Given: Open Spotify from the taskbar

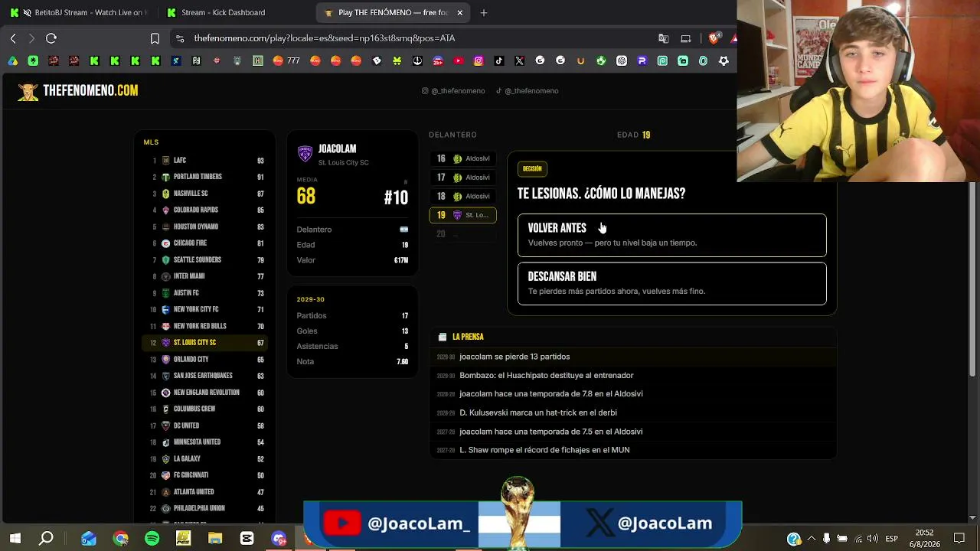Looking at the screenshot, I should click(x=152, y=539).
